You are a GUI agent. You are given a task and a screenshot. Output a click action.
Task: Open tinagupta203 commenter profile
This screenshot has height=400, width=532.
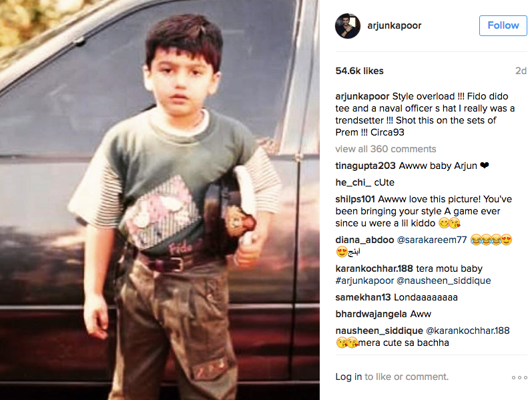(365, 166)
